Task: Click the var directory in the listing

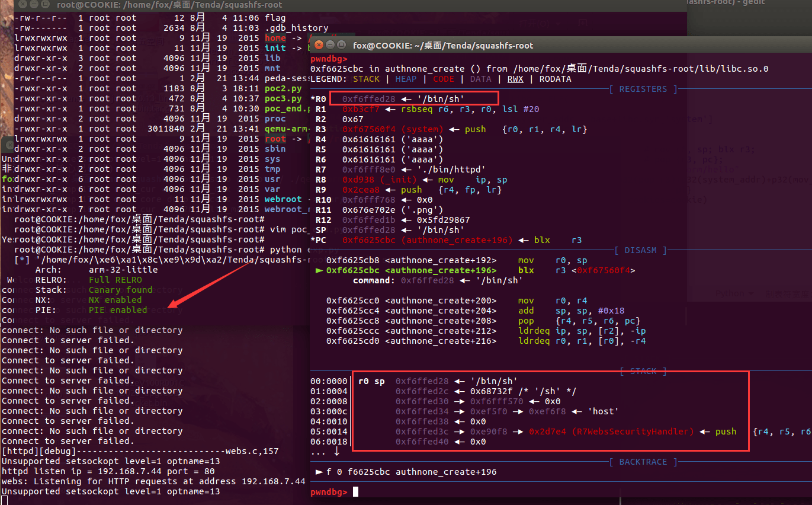Action: point(272,190)
